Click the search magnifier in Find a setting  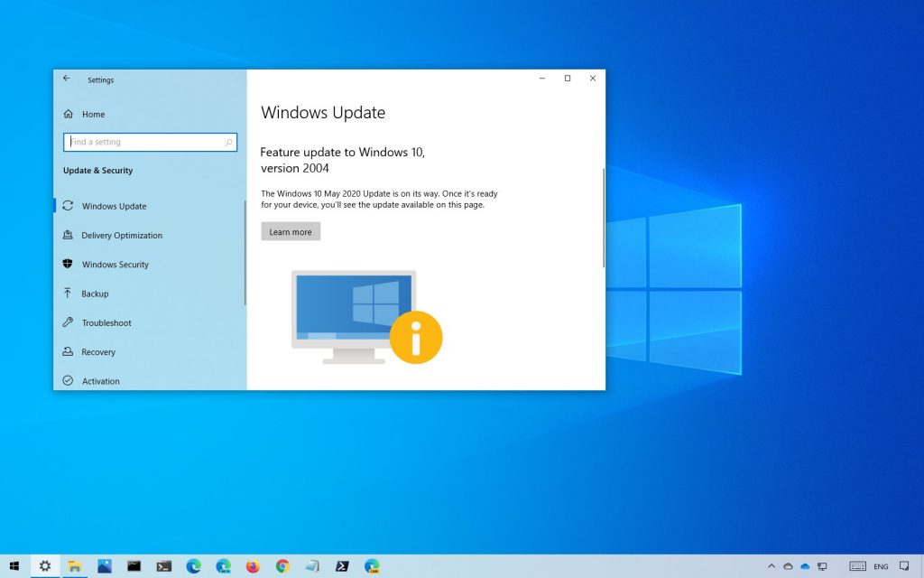(228, 142)
